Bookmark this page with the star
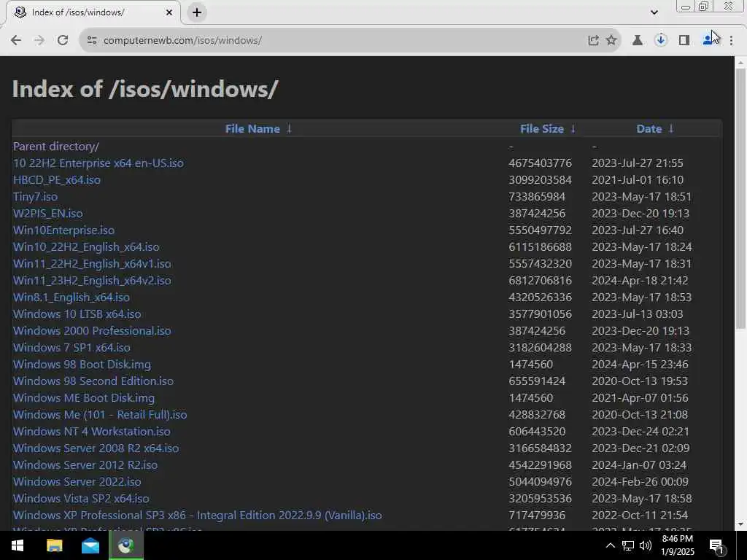 (x=611, y=41)
